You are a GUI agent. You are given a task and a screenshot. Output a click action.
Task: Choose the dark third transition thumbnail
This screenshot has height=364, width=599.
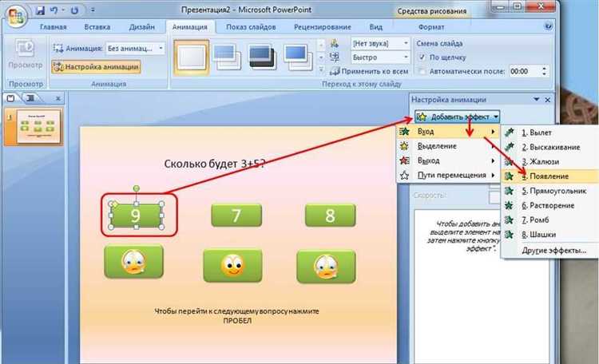(262, 57)
